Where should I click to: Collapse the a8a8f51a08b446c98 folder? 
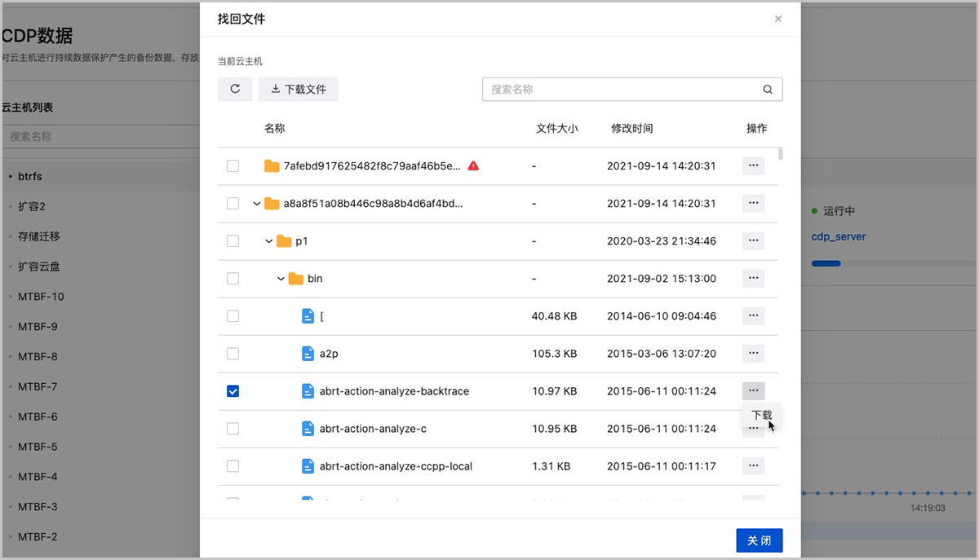257,204
